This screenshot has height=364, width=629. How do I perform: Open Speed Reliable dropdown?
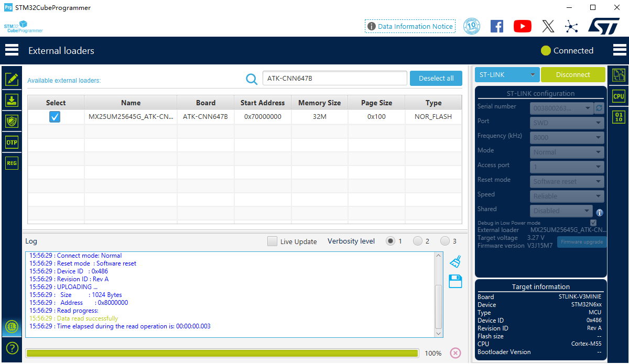point(567,196)
